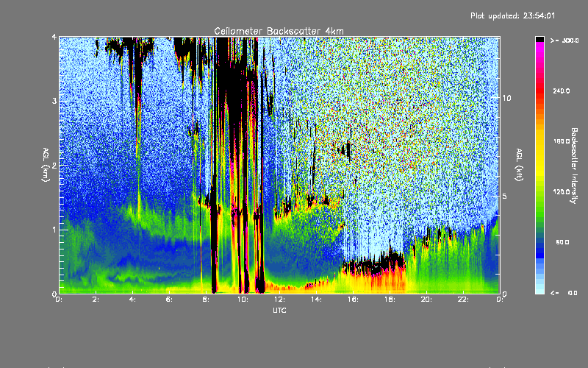The width and height of the screenshot is (588, 368).
Task: Select the '120.0' colorbar value
Action: [562, 192]
